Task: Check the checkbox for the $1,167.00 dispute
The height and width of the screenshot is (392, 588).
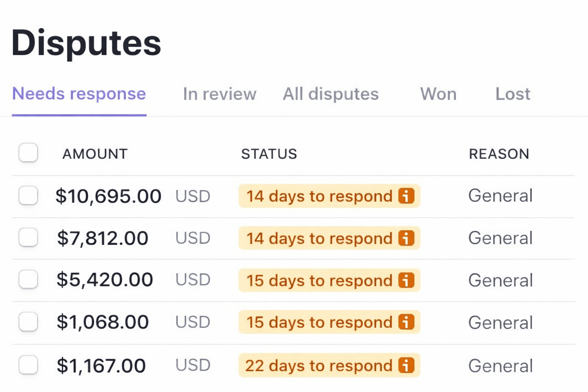Action: [x=28, y=366]
